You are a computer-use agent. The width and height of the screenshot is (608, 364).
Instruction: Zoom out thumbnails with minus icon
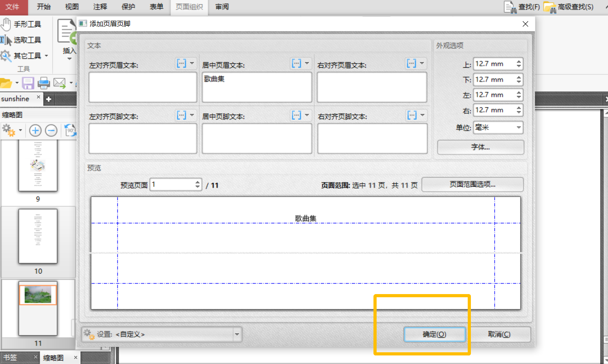tap(51, 131)
